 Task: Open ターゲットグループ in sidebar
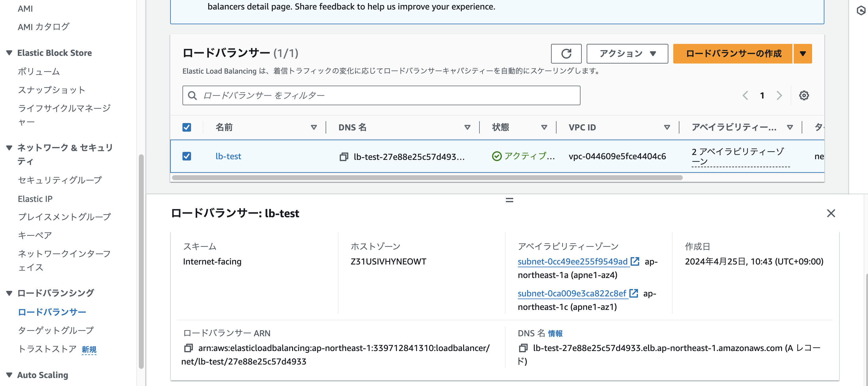tap(56, 330)
